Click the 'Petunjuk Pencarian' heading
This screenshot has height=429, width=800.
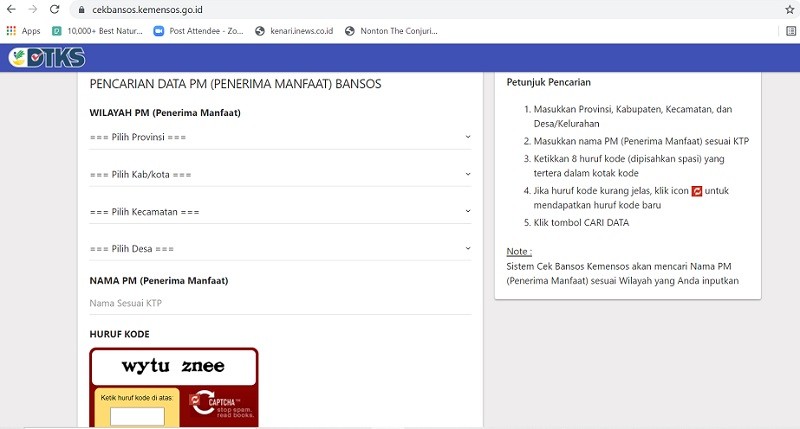click(548, 83)
